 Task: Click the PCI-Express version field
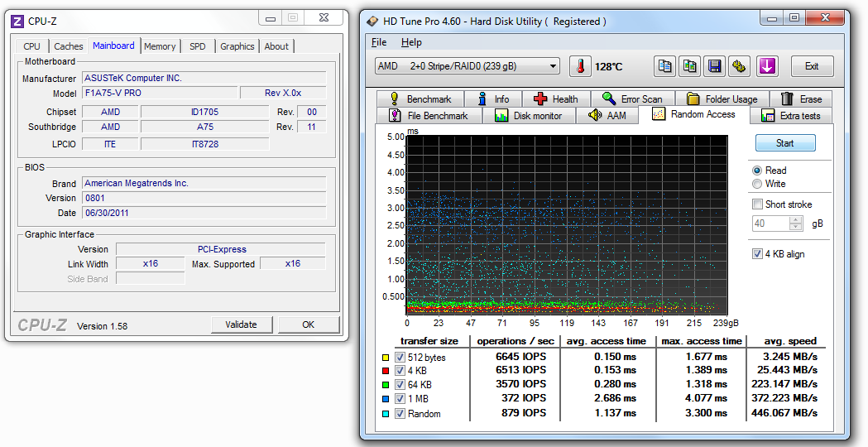[222, 249]
